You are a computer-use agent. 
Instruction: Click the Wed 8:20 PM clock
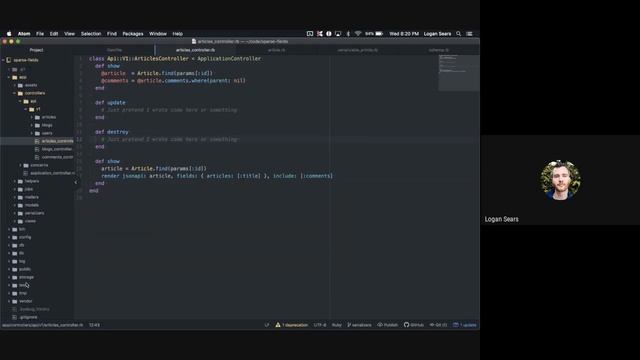(x=404, y=34)
